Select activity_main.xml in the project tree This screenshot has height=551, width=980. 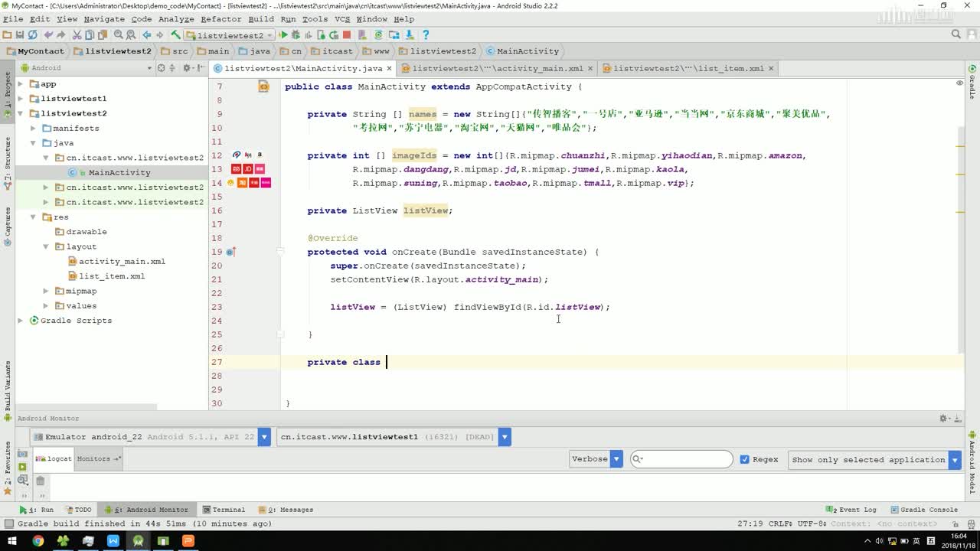coord(116,262)
